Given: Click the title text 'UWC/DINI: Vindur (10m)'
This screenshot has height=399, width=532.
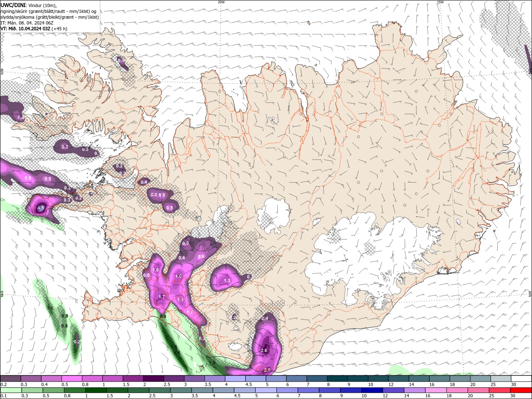Looking at the screenshot, I should [29, 5].
